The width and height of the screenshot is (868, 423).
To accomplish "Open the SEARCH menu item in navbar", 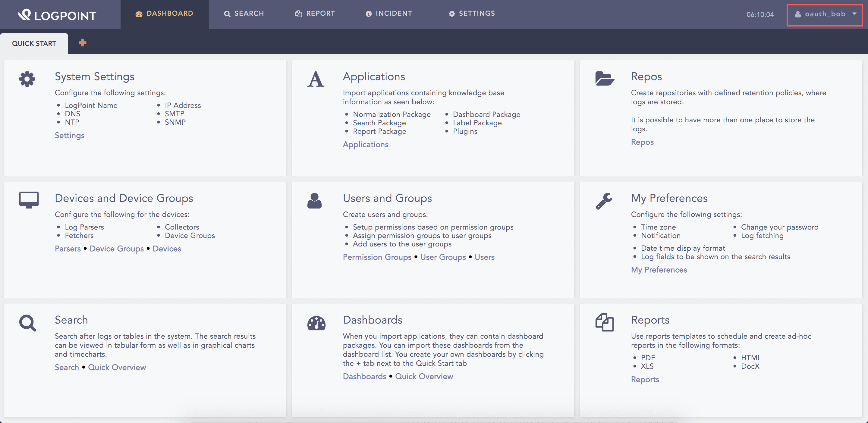I will pos(244,14).
